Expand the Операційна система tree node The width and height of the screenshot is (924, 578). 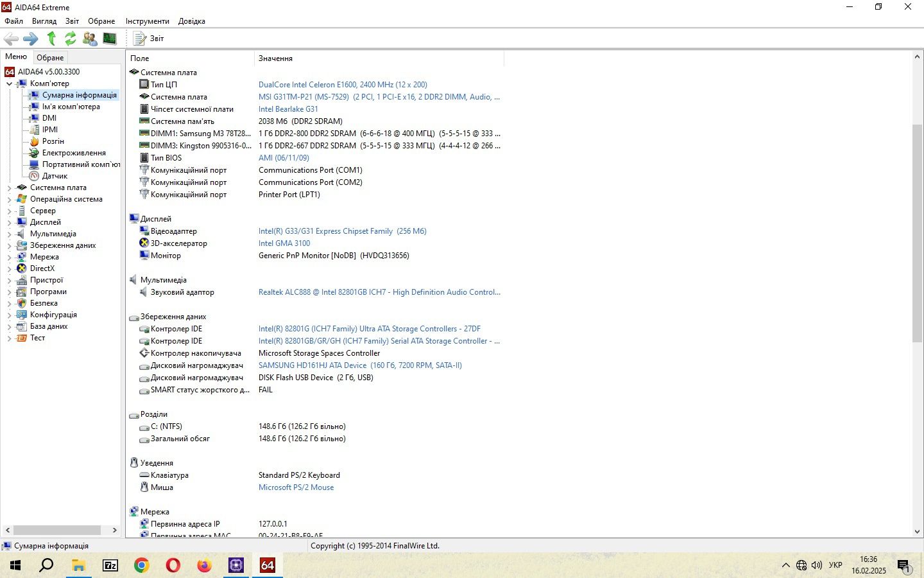pyautogui.click(x=9, y=199)
